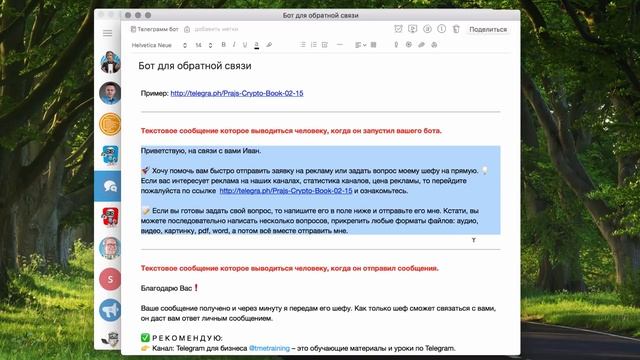This screenshot has width=640, height=360.
Task: Click the last icon on the formatting toolbar
Action: click(434, 45)
